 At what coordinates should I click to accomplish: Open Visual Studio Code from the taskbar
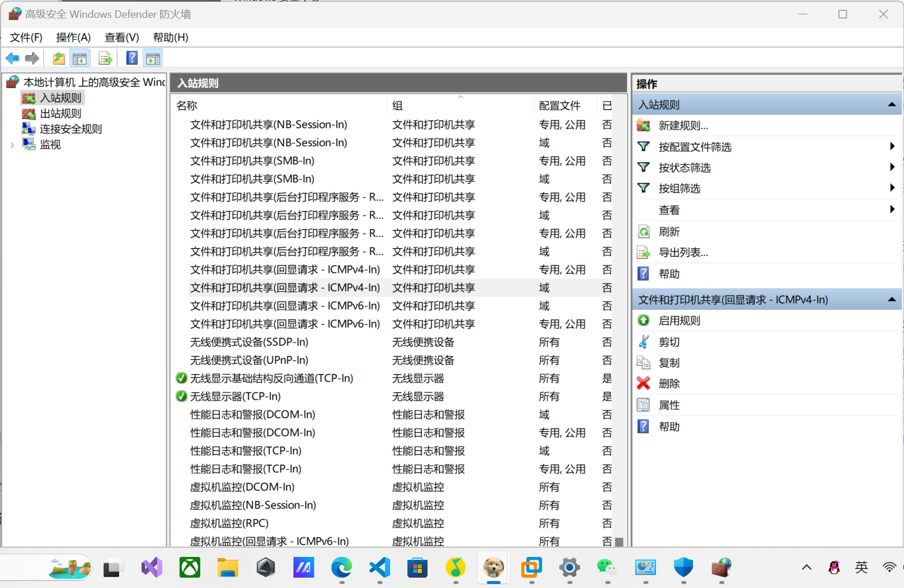tap(380, 568)
